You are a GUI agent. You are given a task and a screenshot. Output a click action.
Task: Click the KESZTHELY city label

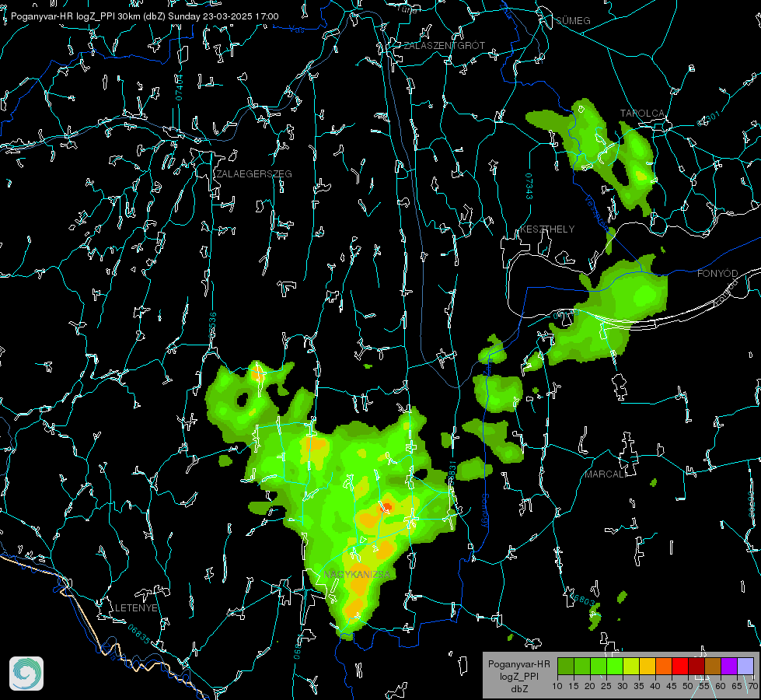(547, 229)
